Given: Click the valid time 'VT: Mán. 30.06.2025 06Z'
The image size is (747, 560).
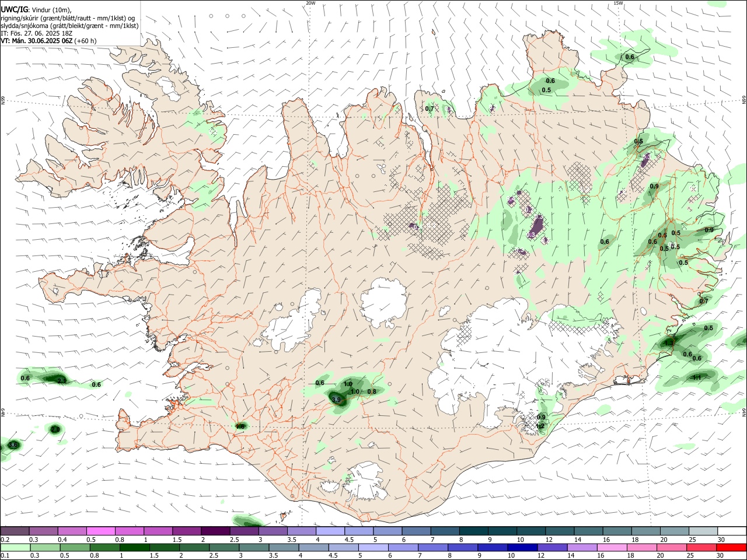Looking at the screenshot, I should pos(37,41).
